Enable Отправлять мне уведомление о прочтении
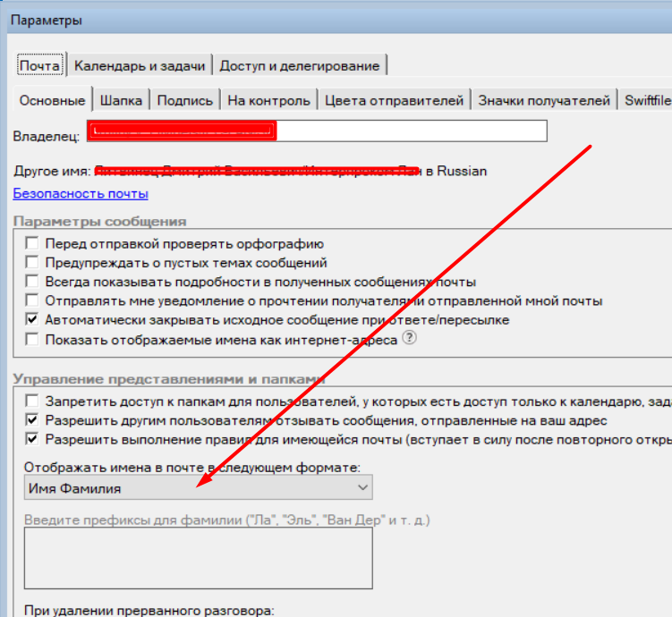 [x=32, y=300]
